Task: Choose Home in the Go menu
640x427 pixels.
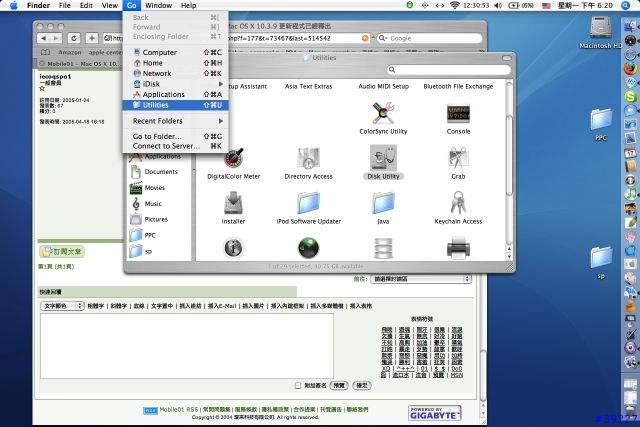Action: [x=176, y=63]
